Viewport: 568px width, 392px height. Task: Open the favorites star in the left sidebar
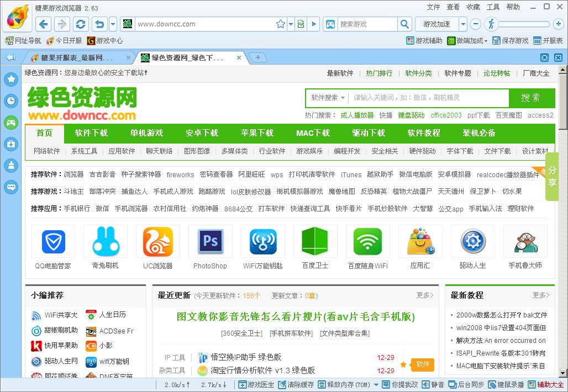click(x=11, y=79)
